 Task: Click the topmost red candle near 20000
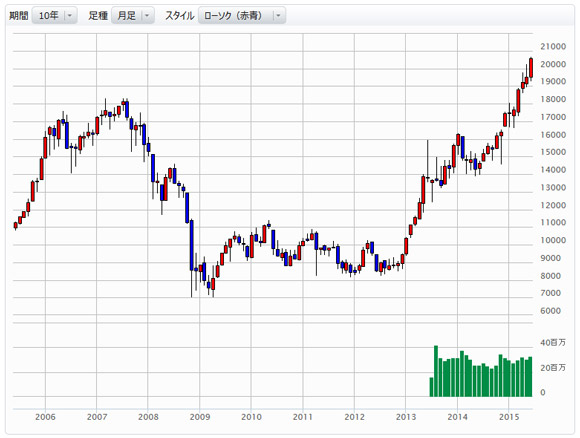(531, 68)
